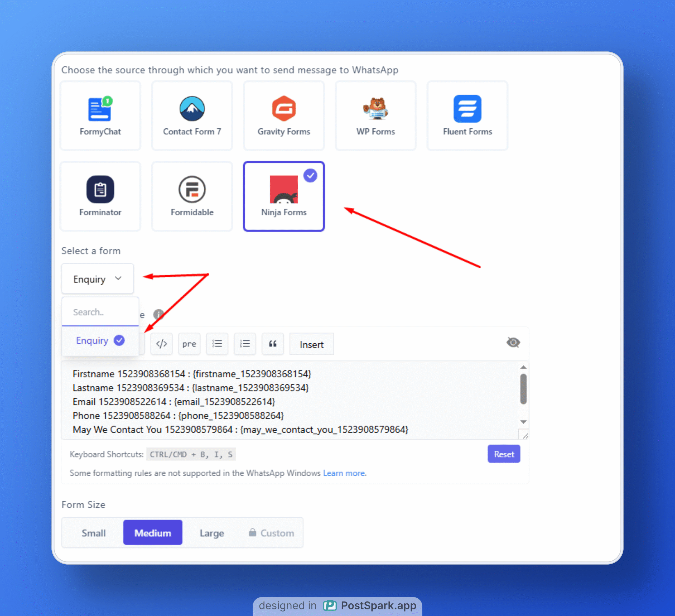Select the Forminator source card
Screen dimensions: 675x616
(100, 196)
